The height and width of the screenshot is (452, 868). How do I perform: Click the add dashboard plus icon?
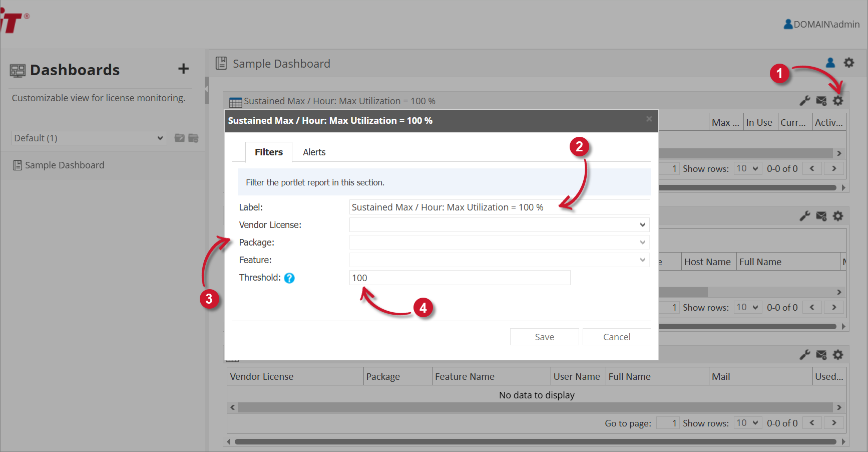pyautogui.click(x=184, y=69)
